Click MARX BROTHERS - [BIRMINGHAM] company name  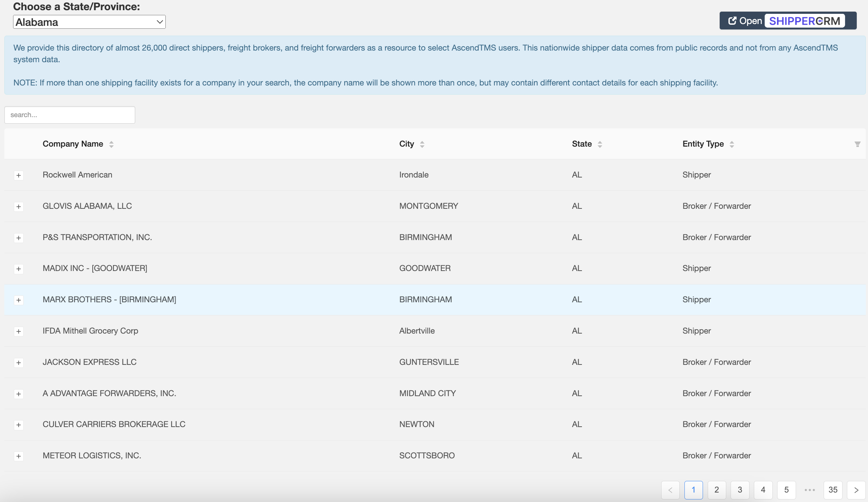click(109, 300)
